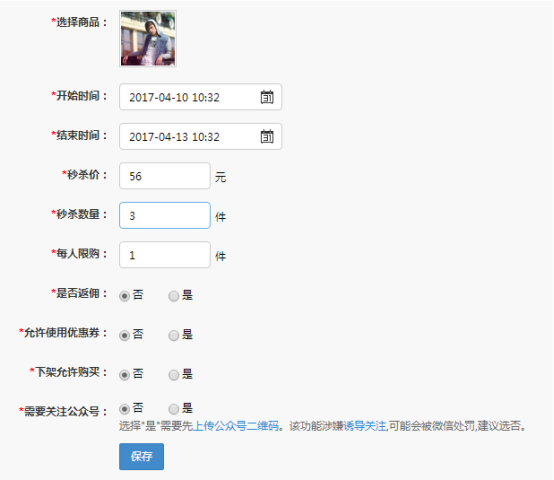554x480 pixels.
Task: Focus the 开始时间 date field
Action: click(200, 97)
